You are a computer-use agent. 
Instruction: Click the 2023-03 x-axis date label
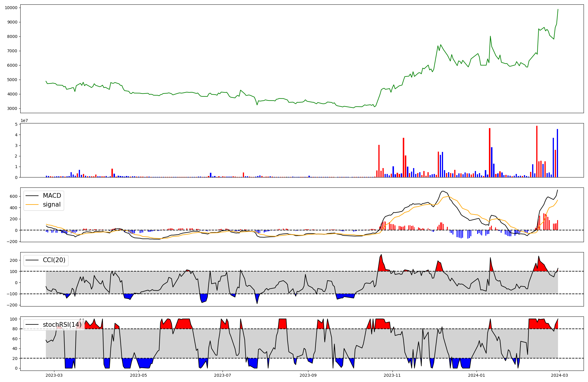[54, 375]
